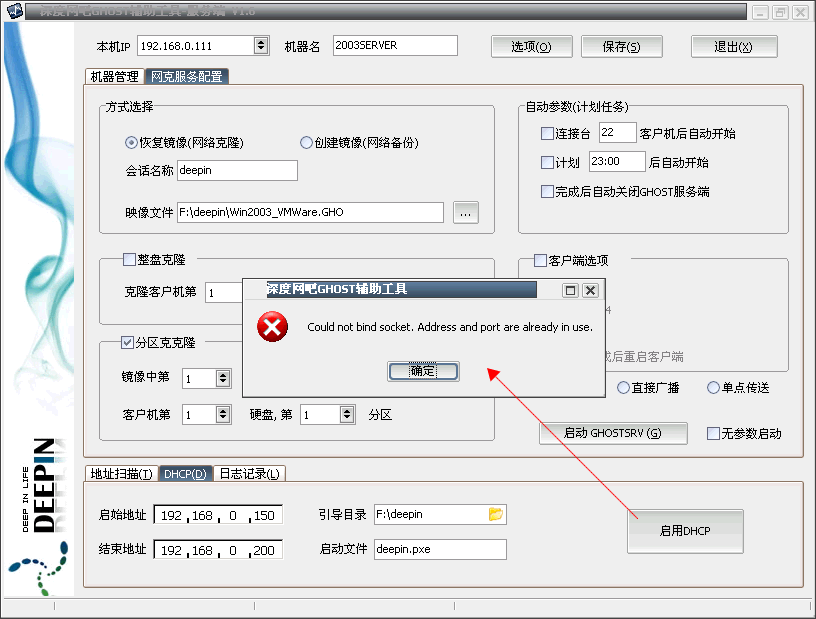The height and width of the screenshot is (619, 816).
Task: Adjust the 硬盘,第 partition spinner arrows
Action: (347, 414)
